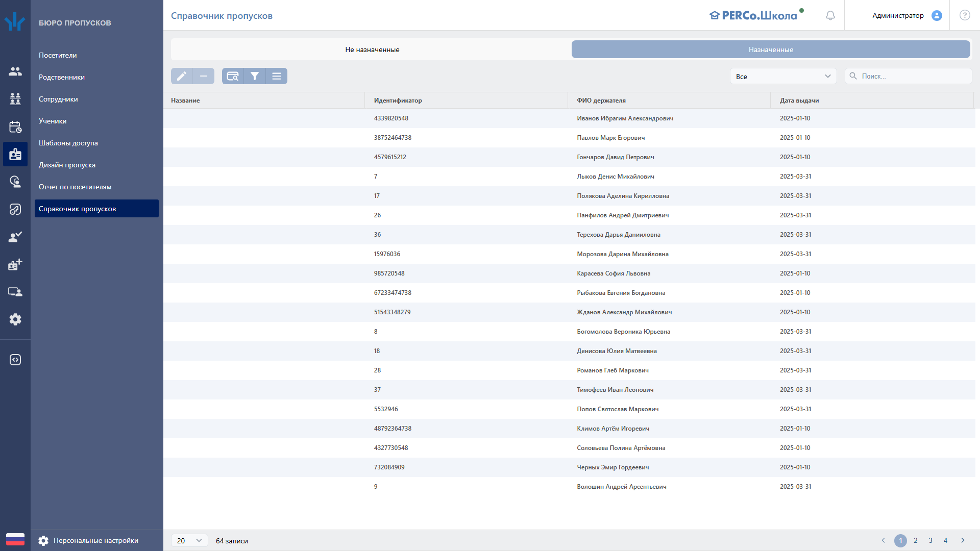Open the notifications bell

point(830,15)
